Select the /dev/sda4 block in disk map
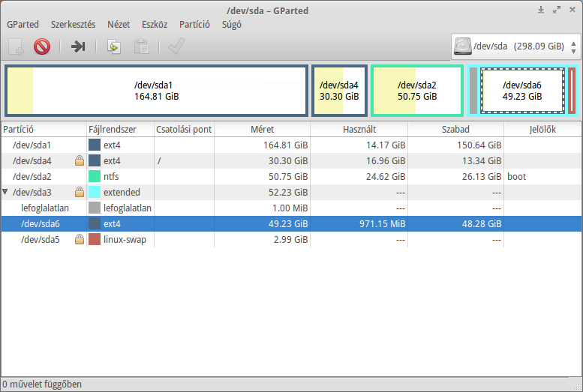 [339, 91]
